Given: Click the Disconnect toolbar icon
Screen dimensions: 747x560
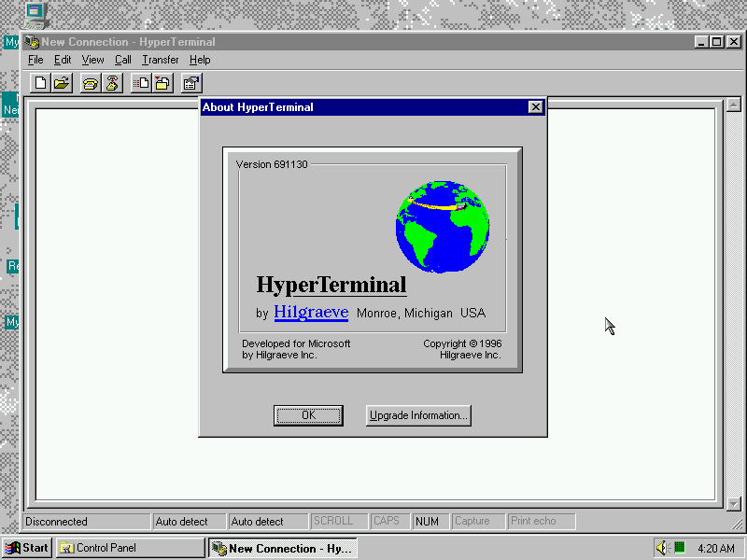Looking at the screenshot, I should pos(111,83).
